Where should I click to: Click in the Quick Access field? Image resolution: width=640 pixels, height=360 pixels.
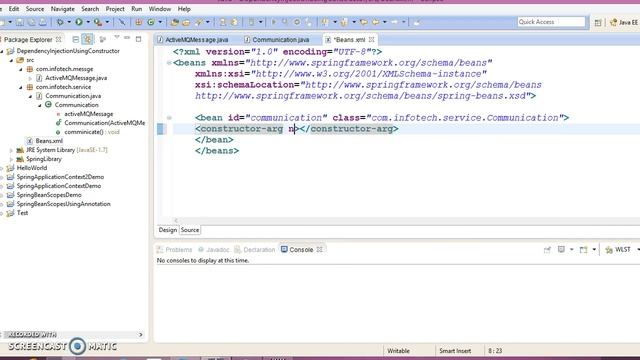point(551,22)
